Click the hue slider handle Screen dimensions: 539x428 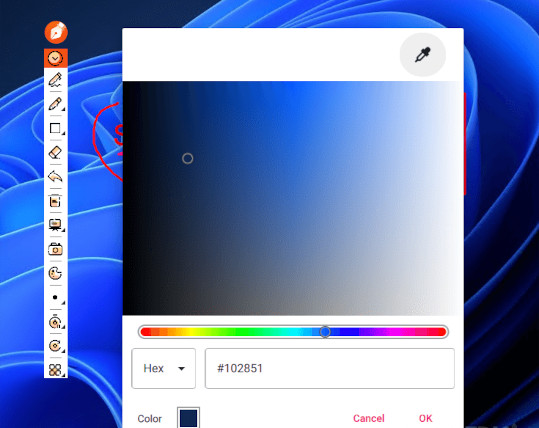coord(325,332)
